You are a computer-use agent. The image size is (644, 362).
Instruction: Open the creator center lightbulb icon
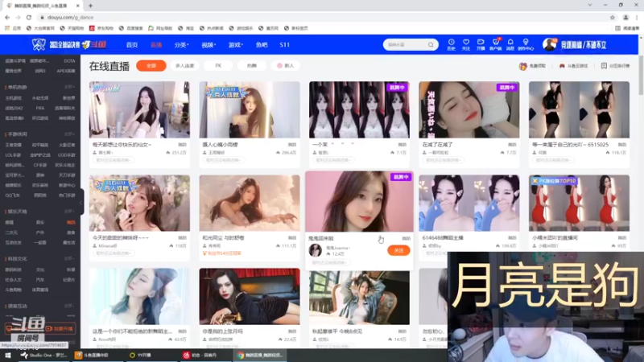526,43
